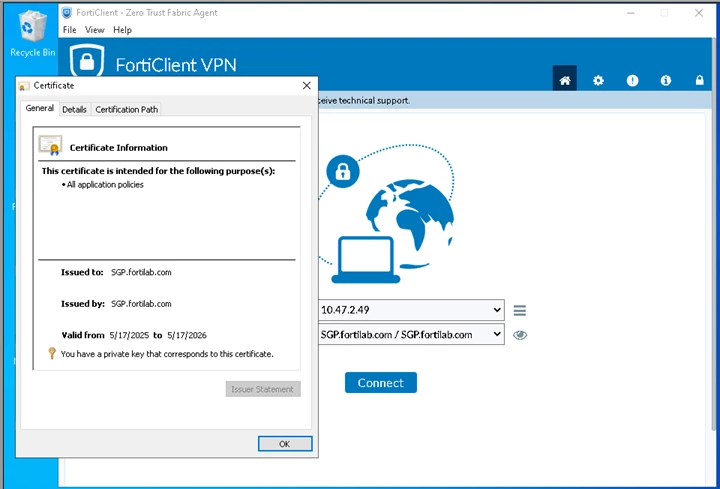This screenshot has width=720, height=489.
Task: Click the FortiClient title bar app icon
Action: [x=67, y=12]
